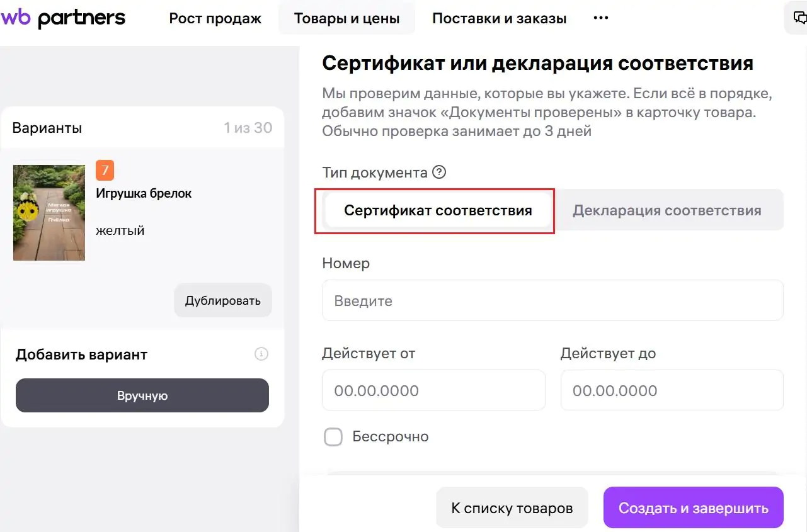Click info icon beside Добавить вариант
Screen dimensions: 807x532
tap(261, 354)
